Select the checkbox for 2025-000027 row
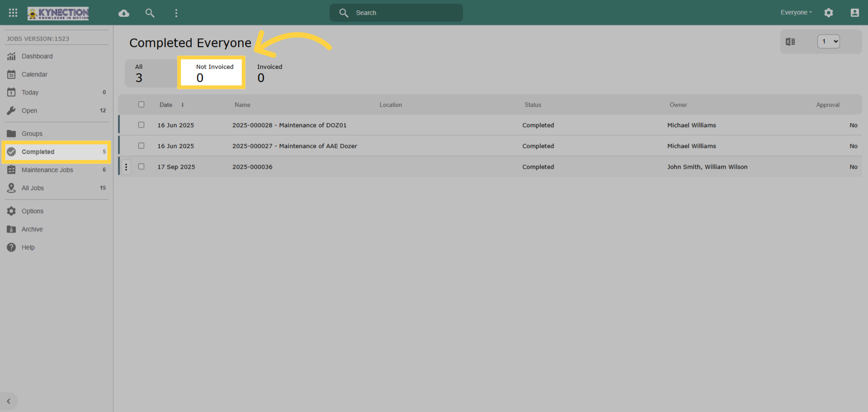Viewport: 868px width, 412px height. click(x=141, y=146)
